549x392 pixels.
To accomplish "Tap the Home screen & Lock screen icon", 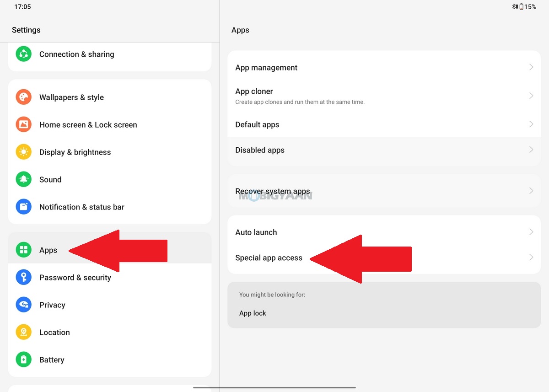I will coord(23,124).
